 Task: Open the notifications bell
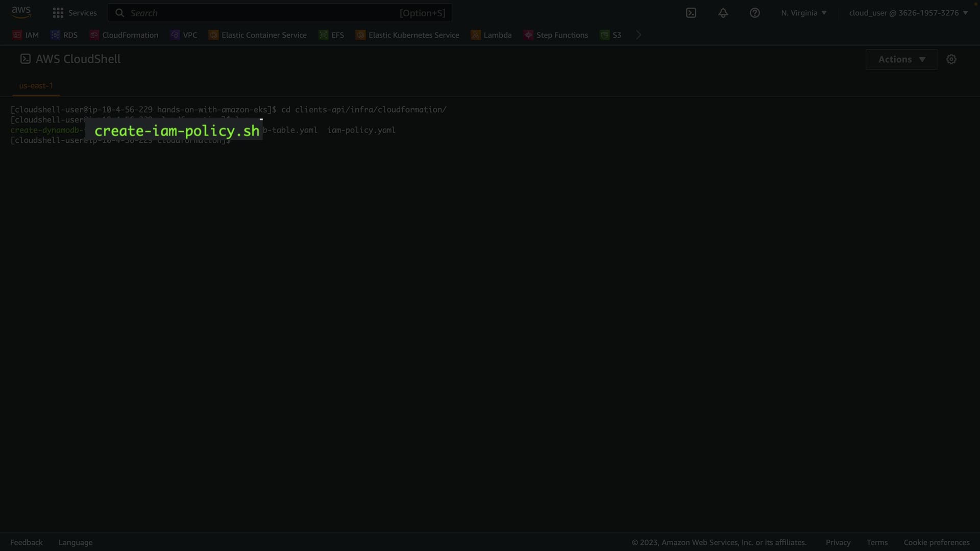pyautogui.click(x=723, y=13)
